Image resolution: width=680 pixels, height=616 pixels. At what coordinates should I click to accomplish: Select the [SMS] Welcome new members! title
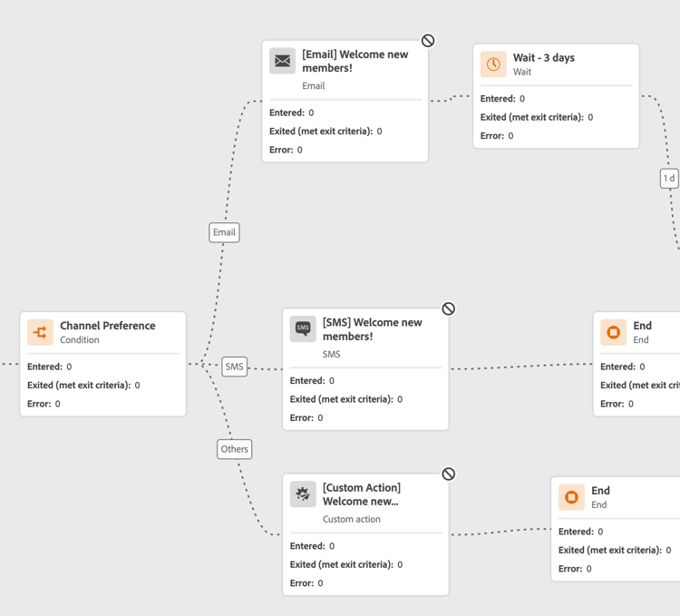[x=372, y=329]
